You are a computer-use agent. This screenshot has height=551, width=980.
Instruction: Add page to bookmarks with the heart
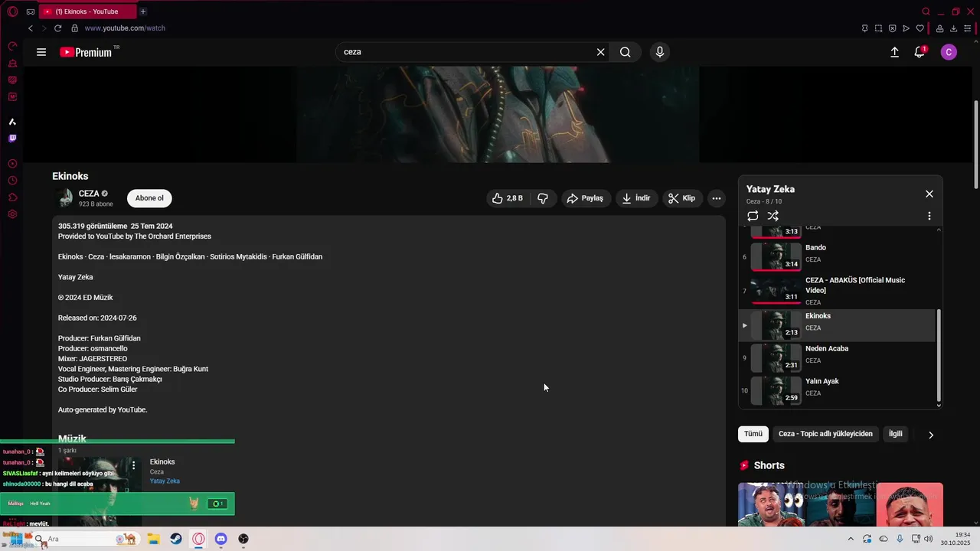point(920,28)
